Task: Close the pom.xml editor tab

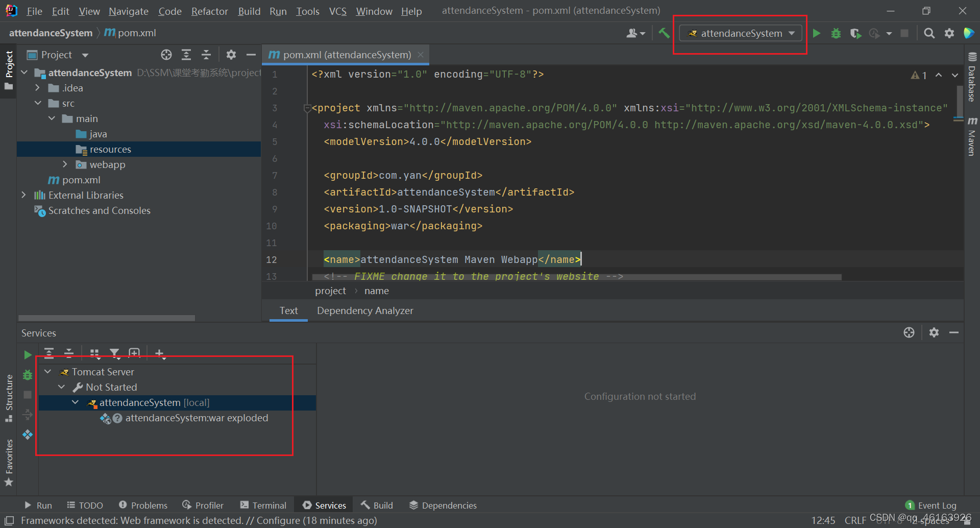Action: point(421,55)
